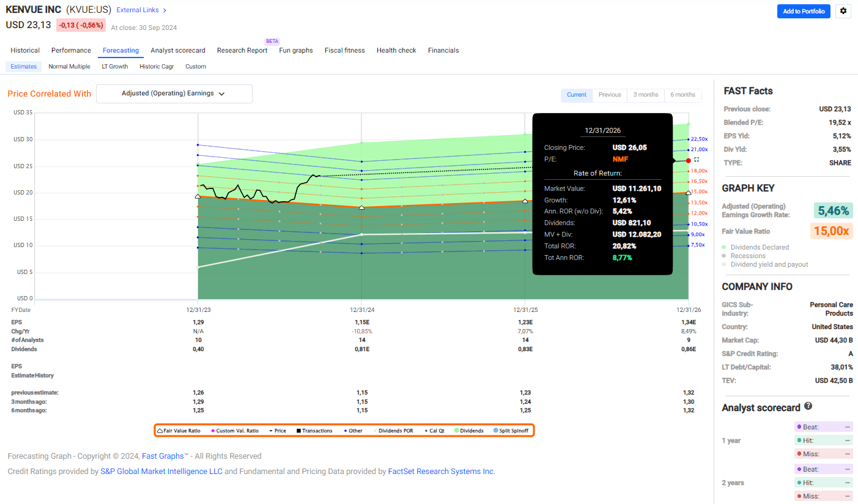
Task: Click the blue Other dot icon in the legend
Action: (x=345, y=430)
